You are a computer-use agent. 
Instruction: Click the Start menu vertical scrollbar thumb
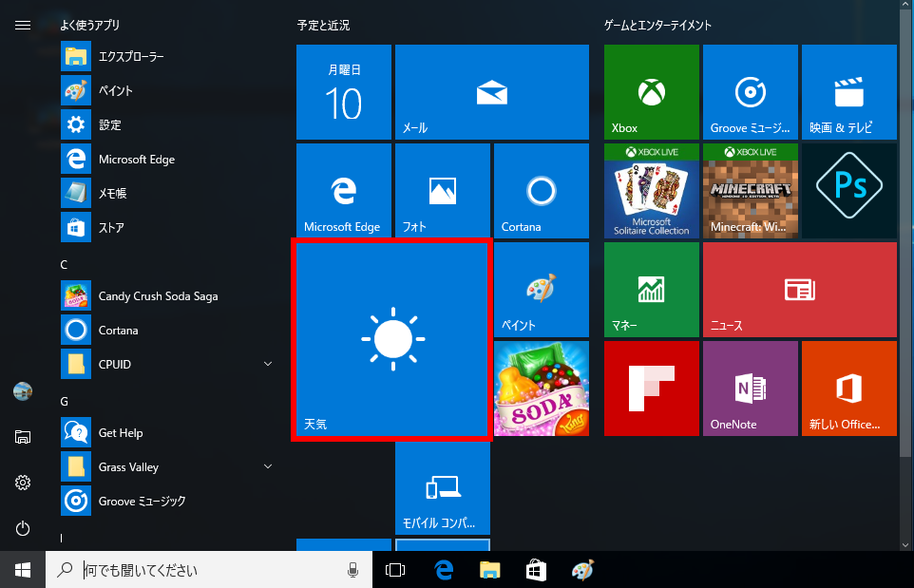[x=905, y=233]
